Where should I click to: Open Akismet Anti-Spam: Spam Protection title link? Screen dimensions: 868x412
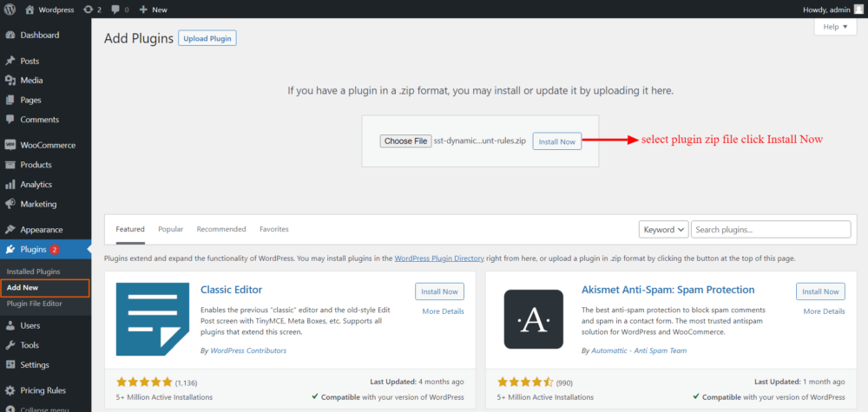(x=668, y=290)
